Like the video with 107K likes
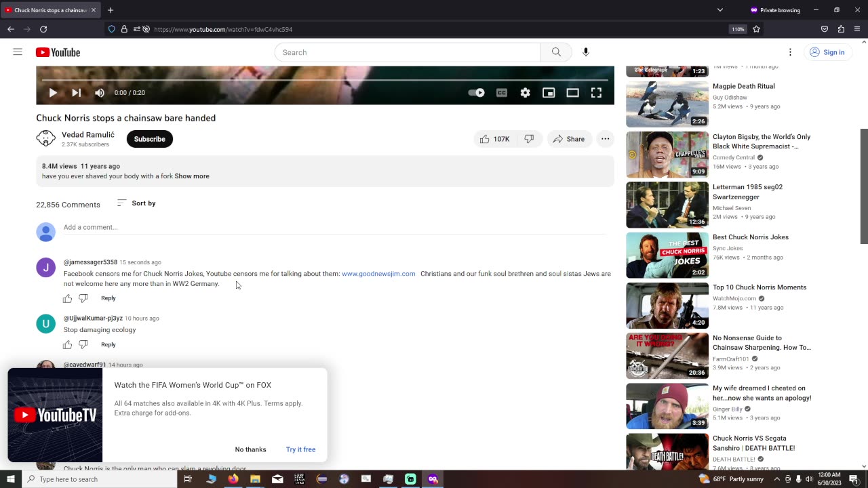 click(x=494, y=139)
